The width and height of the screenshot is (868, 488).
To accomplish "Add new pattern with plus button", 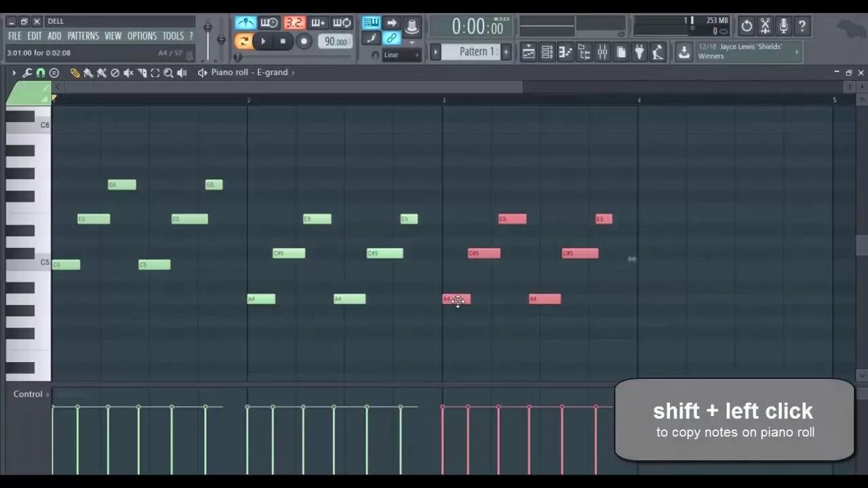I will pos(505,52).
